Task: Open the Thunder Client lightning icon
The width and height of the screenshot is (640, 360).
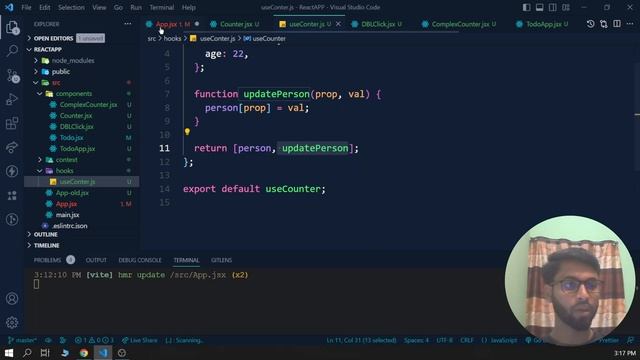Action: coord(12,171)
